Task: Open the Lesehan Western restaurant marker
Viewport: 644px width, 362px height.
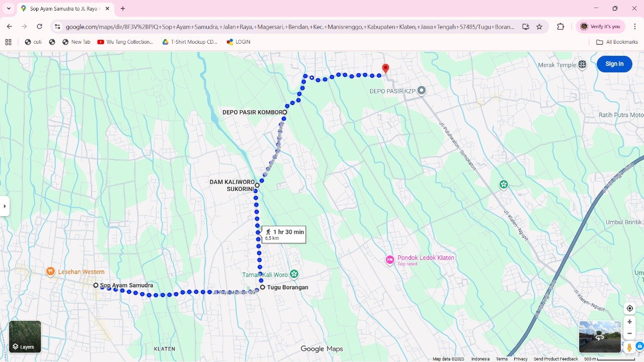Action: click(x=50, y=272)
